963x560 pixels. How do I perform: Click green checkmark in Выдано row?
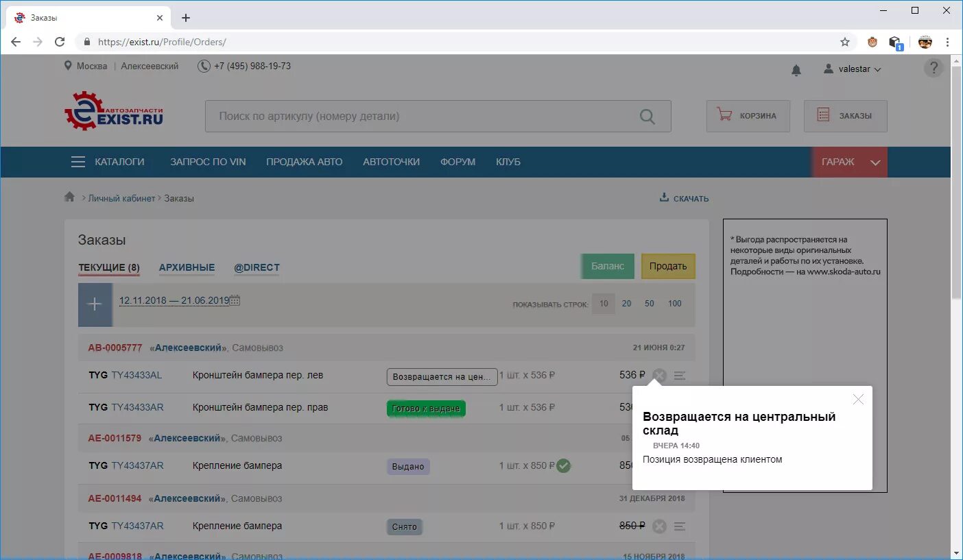click(x=563, y=465)
